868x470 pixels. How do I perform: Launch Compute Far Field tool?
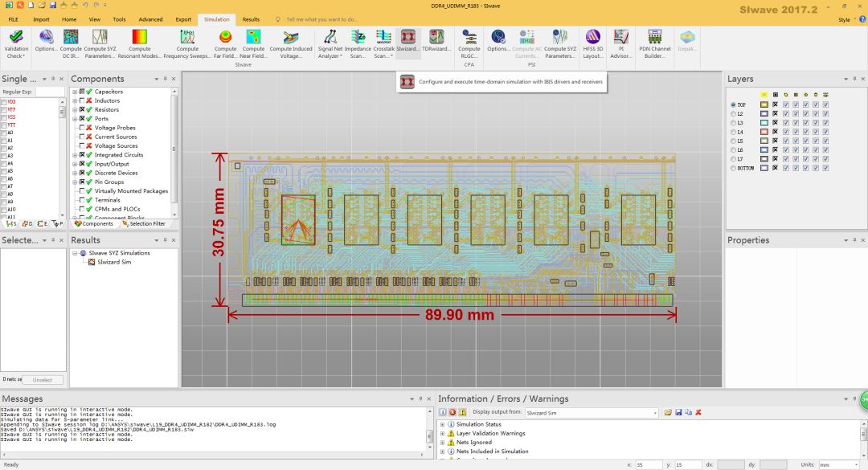coord(225,43)
